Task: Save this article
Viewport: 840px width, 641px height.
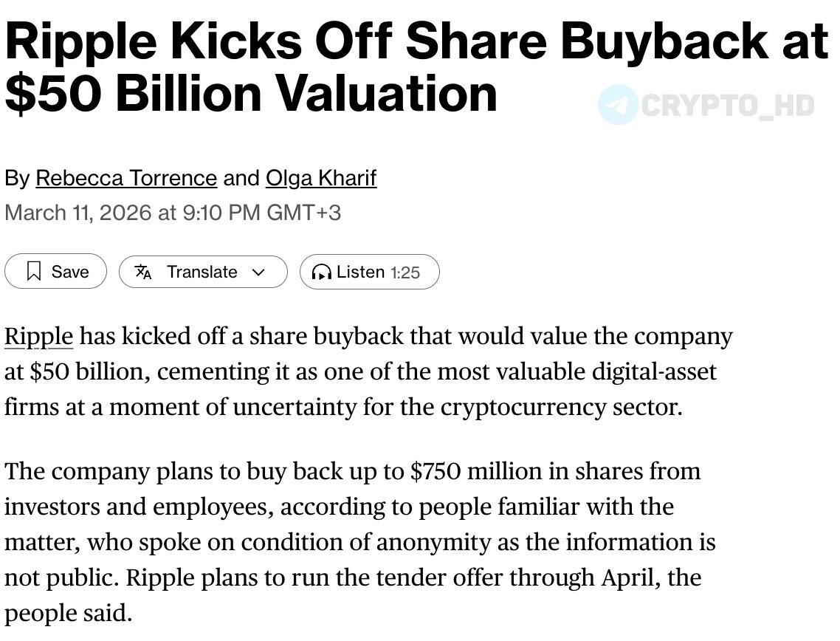Action: point(55,271)
